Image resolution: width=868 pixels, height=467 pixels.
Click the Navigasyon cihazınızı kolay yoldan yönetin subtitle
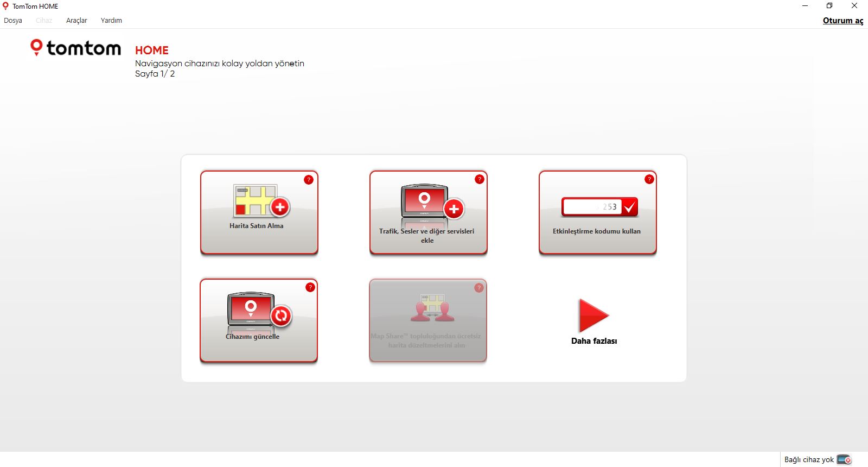click(x=220, y=64)
